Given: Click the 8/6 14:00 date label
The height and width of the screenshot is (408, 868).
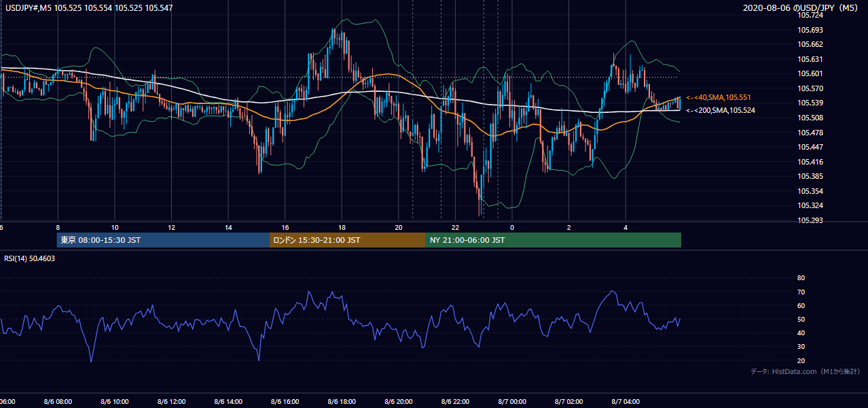Looking at the screenshot, I should point(228,402).
